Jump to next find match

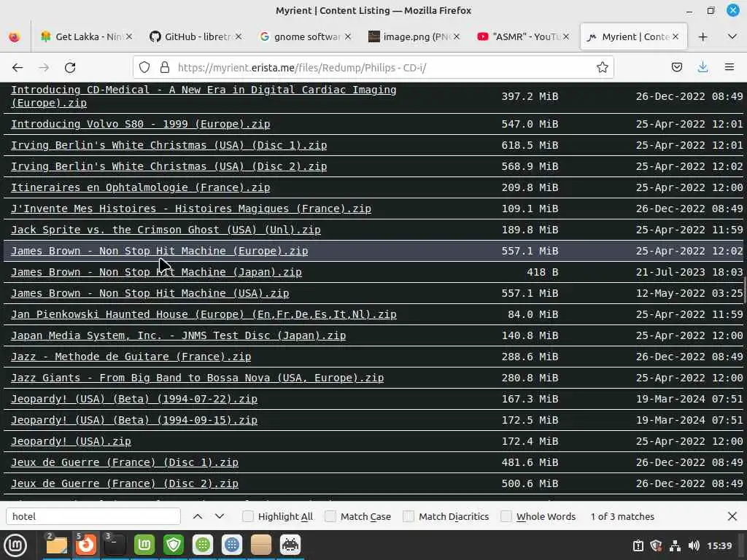(x=220, y=516)
